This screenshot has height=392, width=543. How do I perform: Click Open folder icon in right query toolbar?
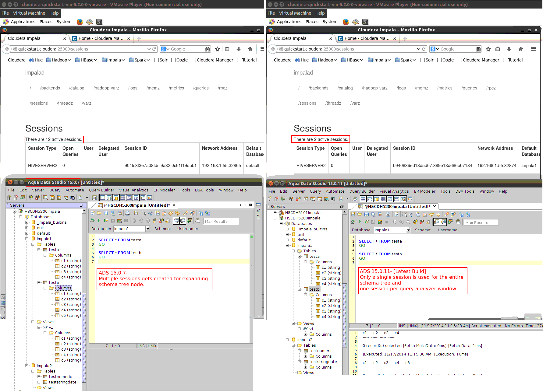360,215
